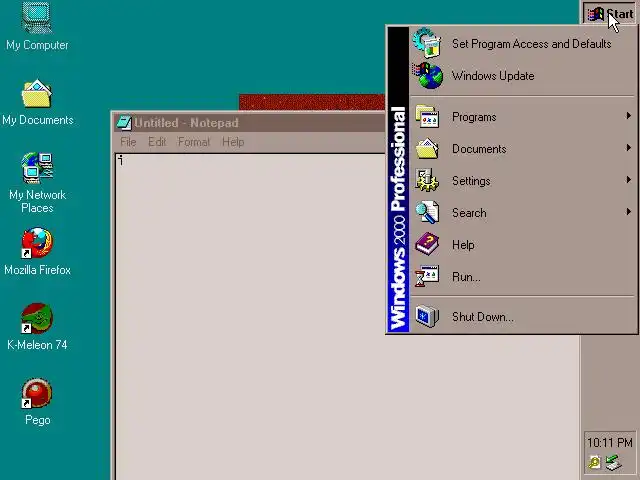Click the Windows Update globe icon
Viewport: 640px width, 480px height.
pyautogui.click(x=427, y=76)
